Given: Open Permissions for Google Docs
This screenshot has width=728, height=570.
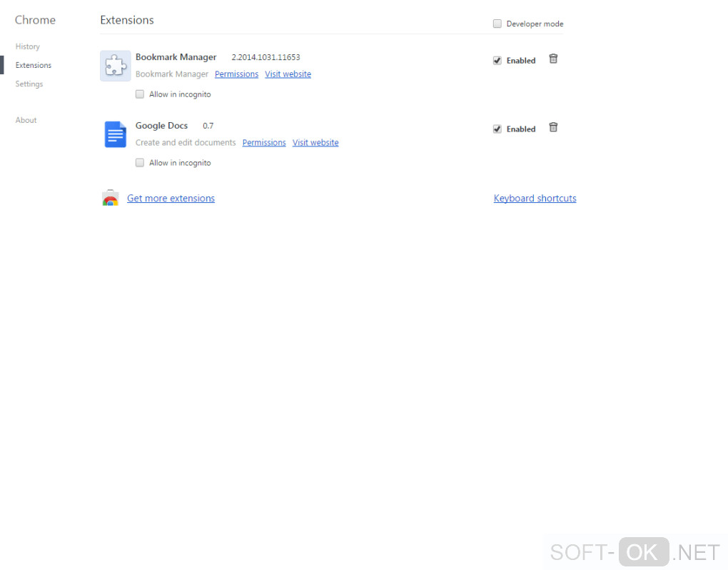Looking at the screenshot, I should tap(263, 143).
